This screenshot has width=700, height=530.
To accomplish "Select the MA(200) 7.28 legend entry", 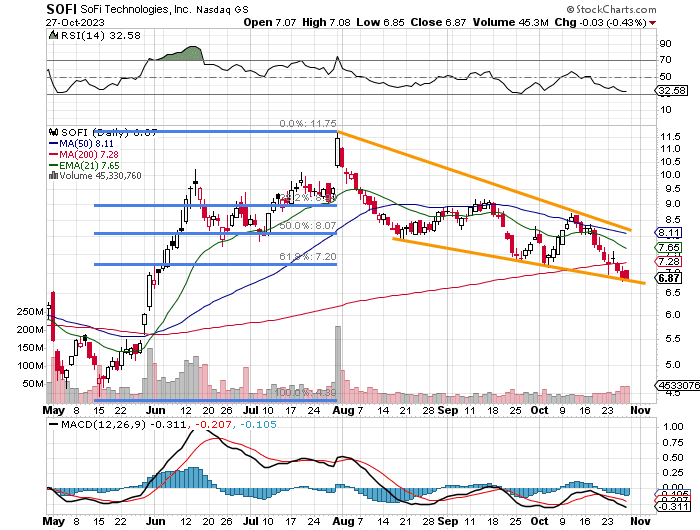I will pos(87,153).
